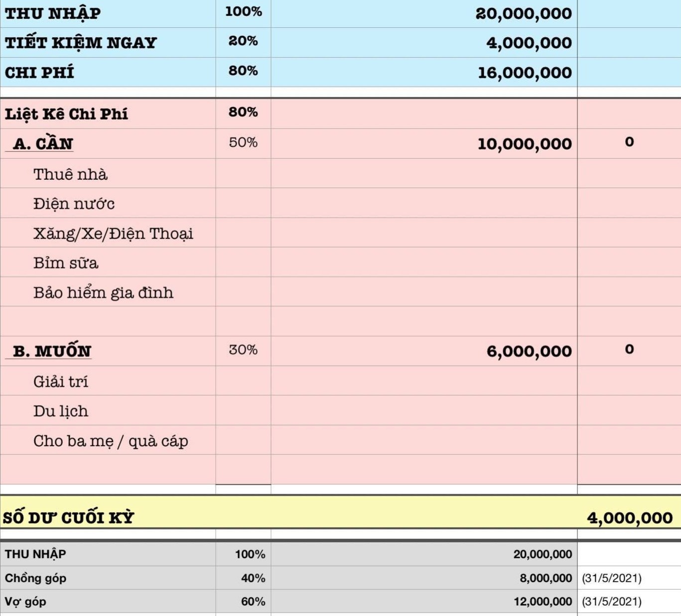Select the A. CẦN category heading

click(x=43, y=144)
